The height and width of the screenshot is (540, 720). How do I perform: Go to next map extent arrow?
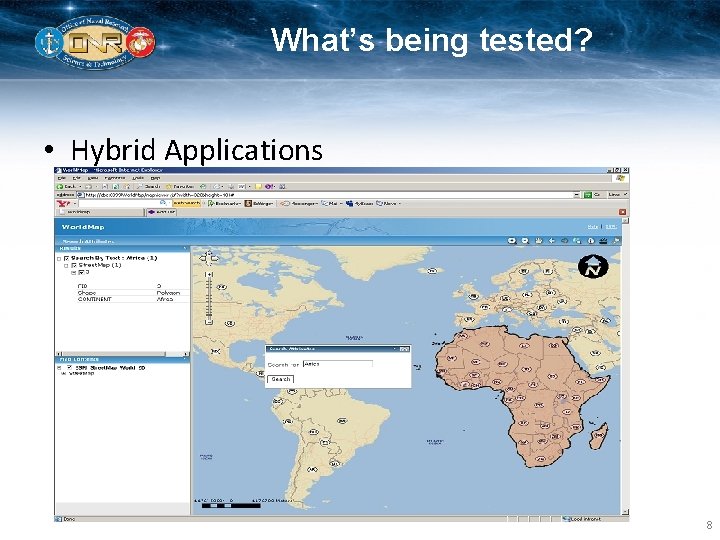click(564, 241)
